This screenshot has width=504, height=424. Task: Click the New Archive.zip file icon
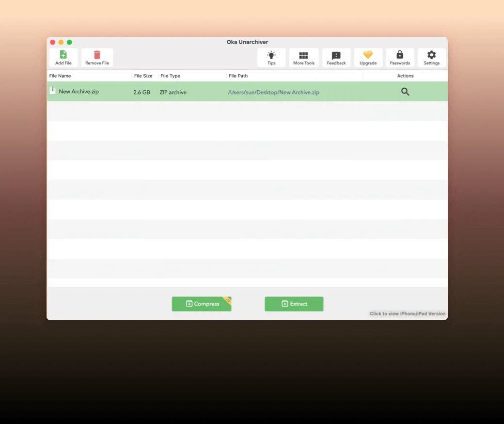tap(53, 91)
